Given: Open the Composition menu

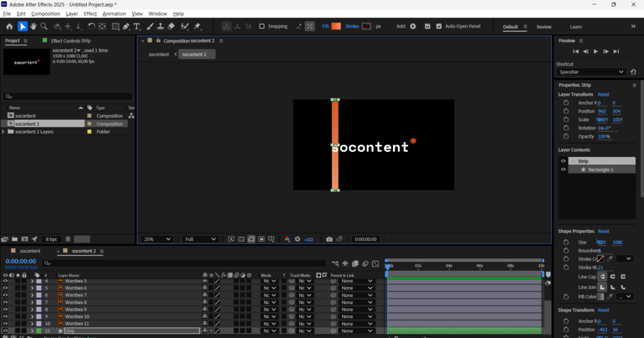Looking at the screenshot, I should pos(45,14).
